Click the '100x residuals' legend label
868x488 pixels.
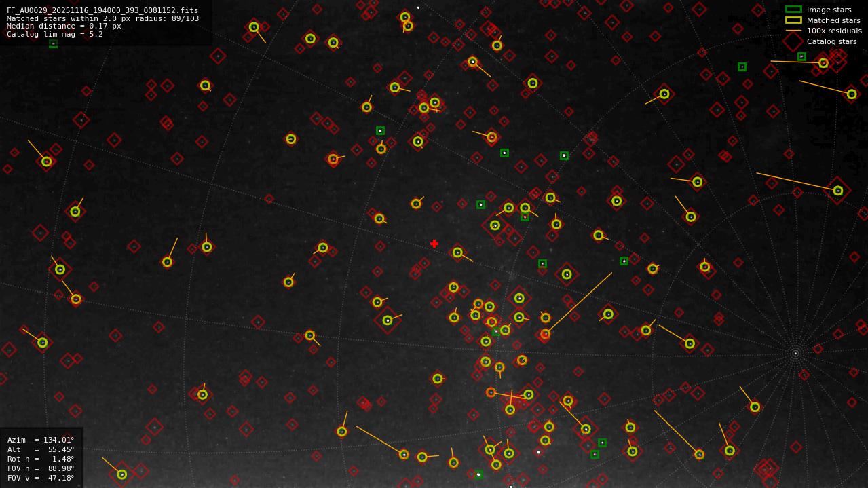pos(834,31)
